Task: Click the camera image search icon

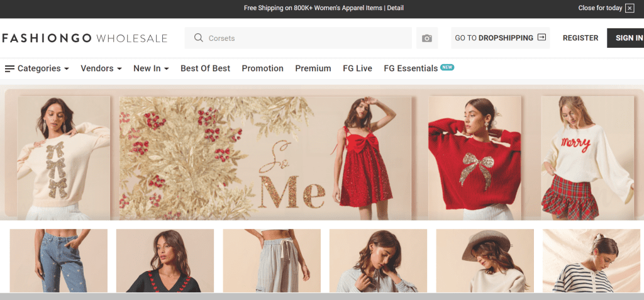Action: point(427,38)
